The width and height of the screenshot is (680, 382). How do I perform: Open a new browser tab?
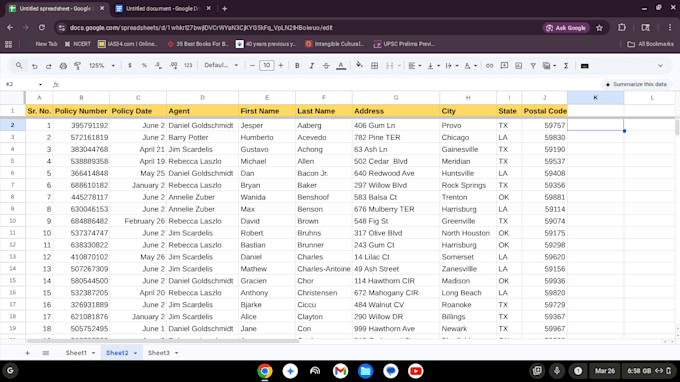(x=225, y=9)
